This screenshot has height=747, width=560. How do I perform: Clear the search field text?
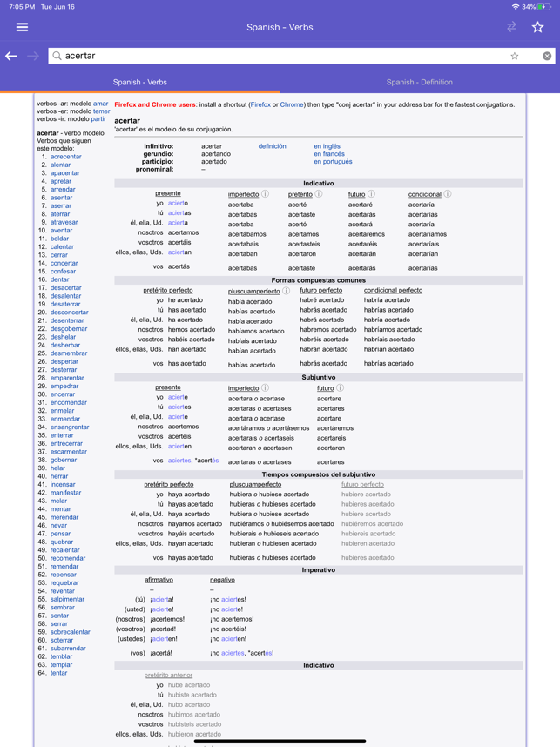(547, 56)
